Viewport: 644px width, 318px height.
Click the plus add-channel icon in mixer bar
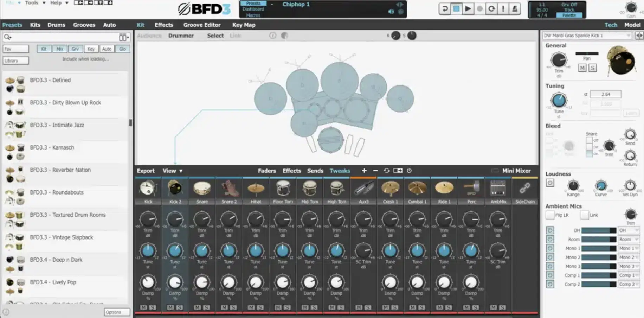click(364, 171)
